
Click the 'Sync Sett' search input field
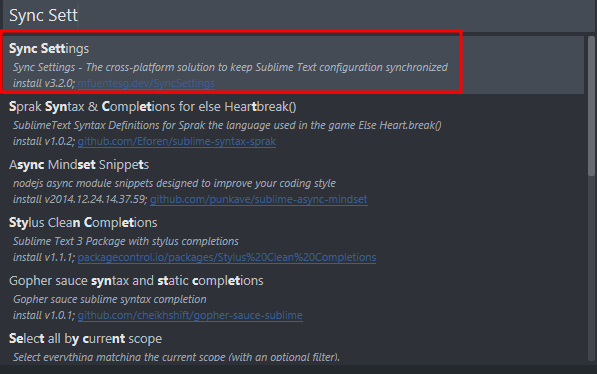[298, 16]
